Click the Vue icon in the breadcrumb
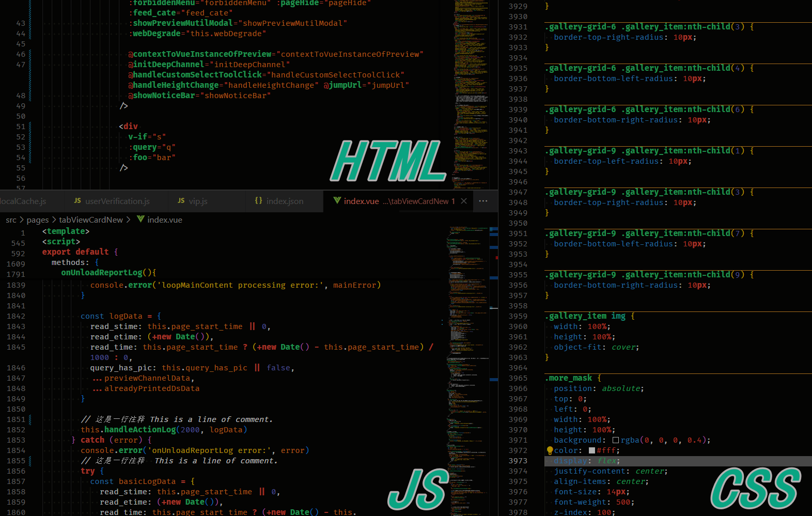 [x=140, y=219]
